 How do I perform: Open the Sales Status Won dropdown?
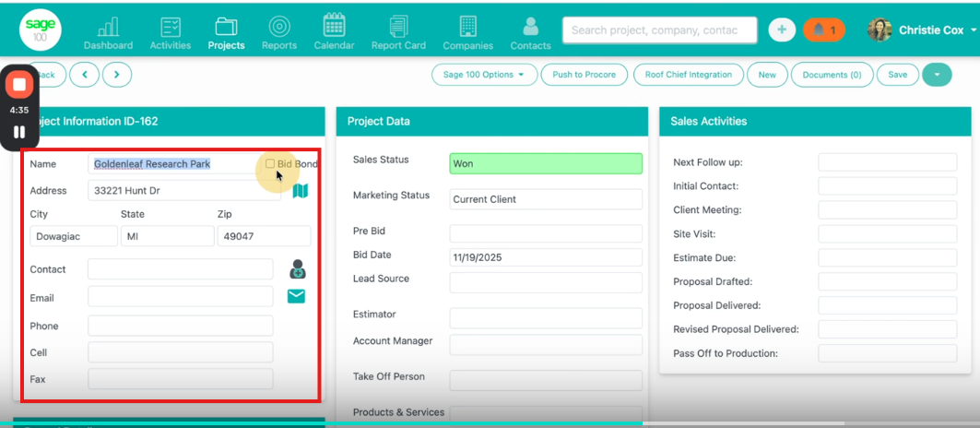[546, 164]
